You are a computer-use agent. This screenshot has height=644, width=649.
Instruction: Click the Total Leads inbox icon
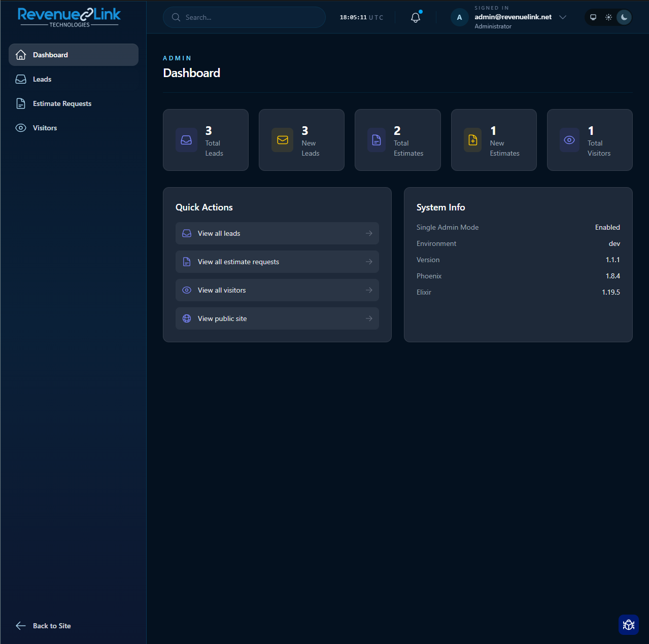186,140
